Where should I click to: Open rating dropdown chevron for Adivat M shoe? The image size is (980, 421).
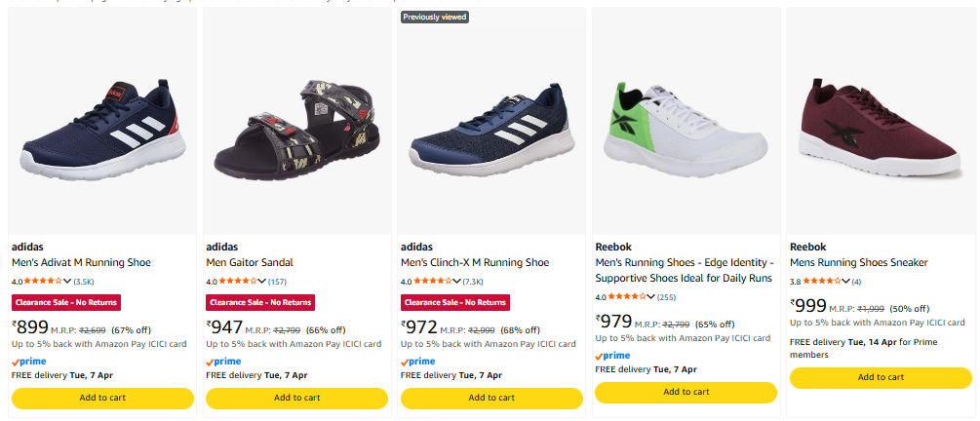click(x=67, y=282)
